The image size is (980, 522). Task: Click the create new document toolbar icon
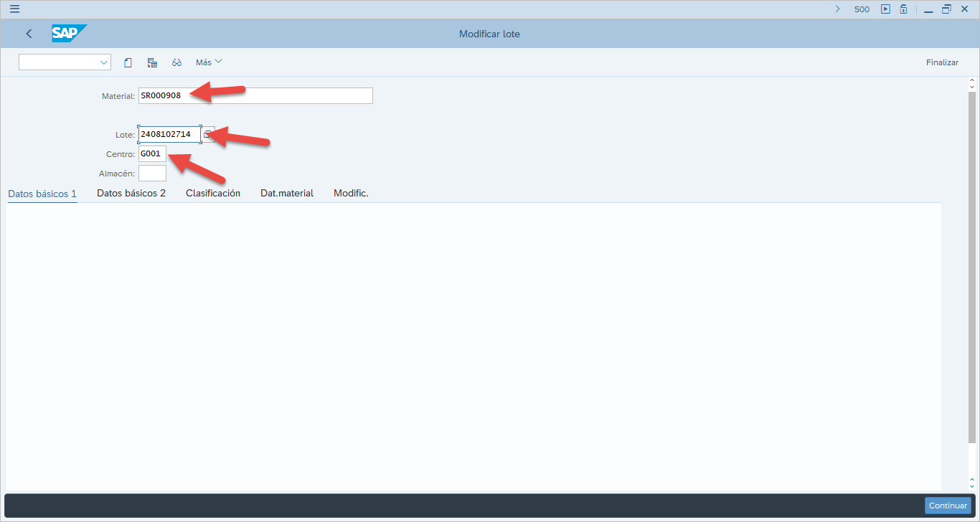tap(128, 62)
